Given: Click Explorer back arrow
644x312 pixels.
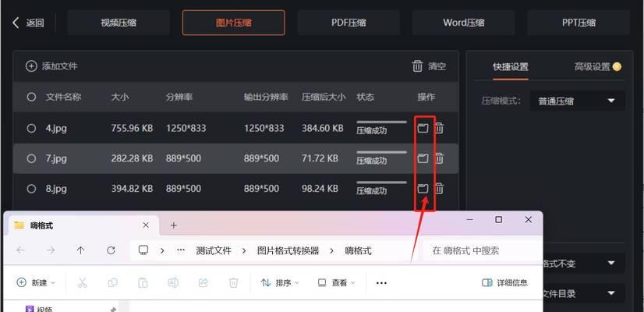Looking at the screenshot, I should (20, 250).
